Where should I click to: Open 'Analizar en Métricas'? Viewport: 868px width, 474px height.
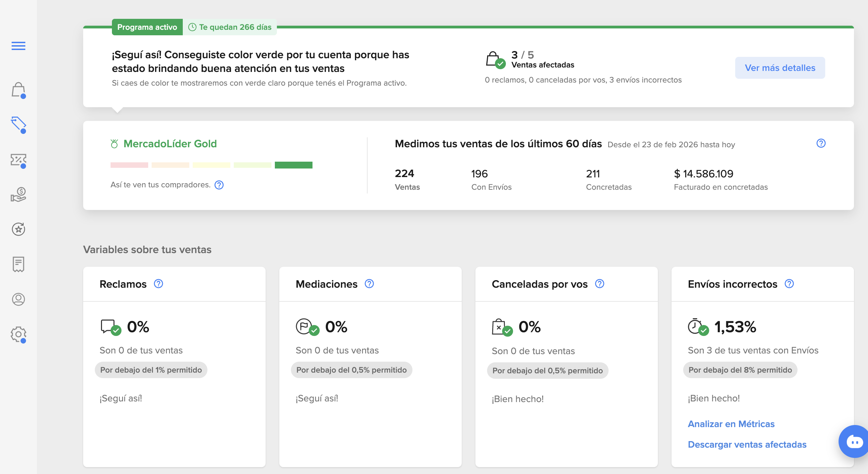pos(731,424)
